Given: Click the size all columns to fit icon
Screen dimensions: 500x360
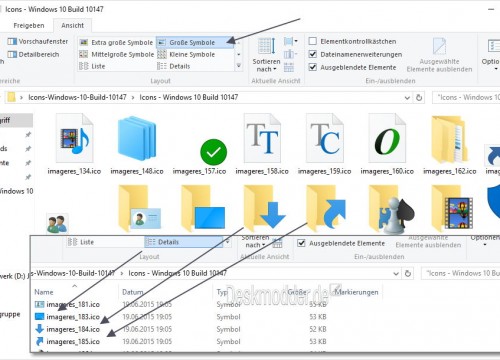Looking at the screenshot, I should point(289,67).
